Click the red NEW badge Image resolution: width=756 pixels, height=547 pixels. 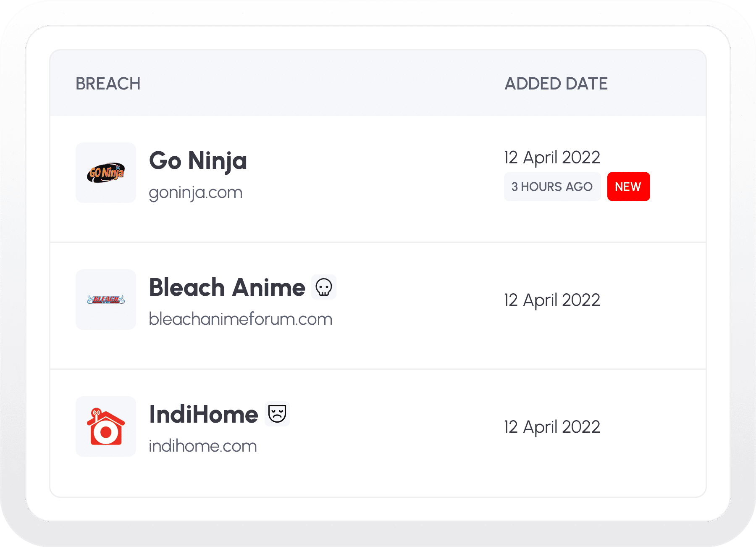628,187
